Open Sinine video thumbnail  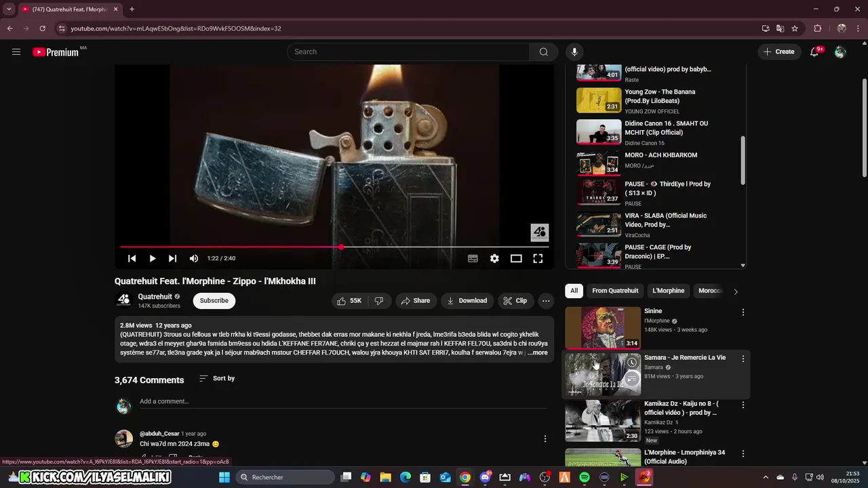[x=603, y=328]
